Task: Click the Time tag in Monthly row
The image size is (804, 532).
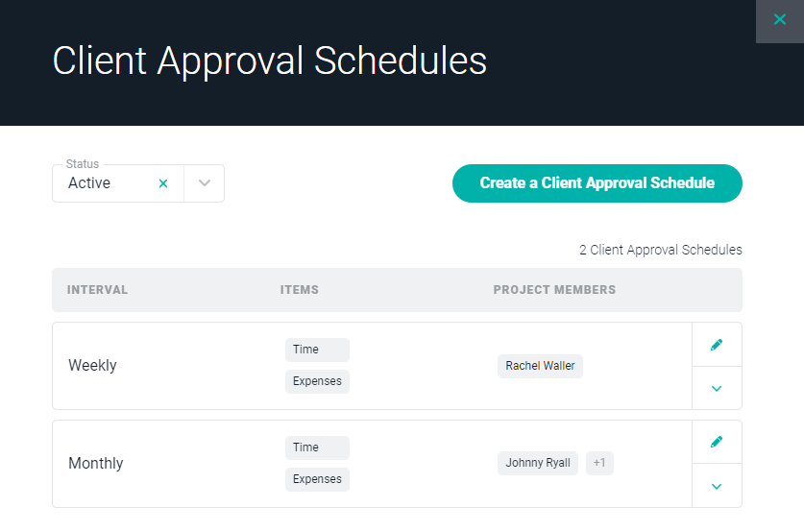Action: tap(317, 447)
